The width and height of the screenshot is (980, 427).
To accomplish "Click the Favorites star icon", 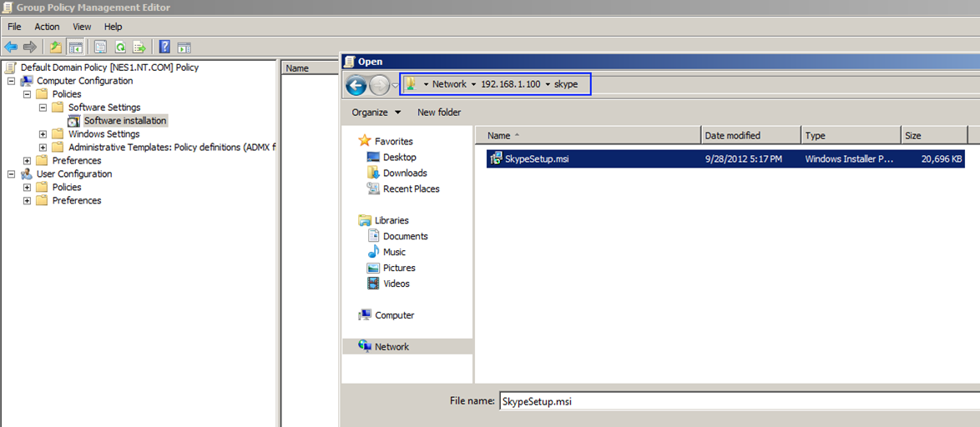I will 365,141.
